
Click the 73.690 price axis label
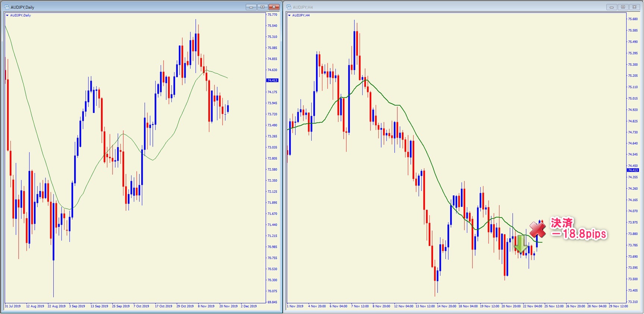[633, 257]
